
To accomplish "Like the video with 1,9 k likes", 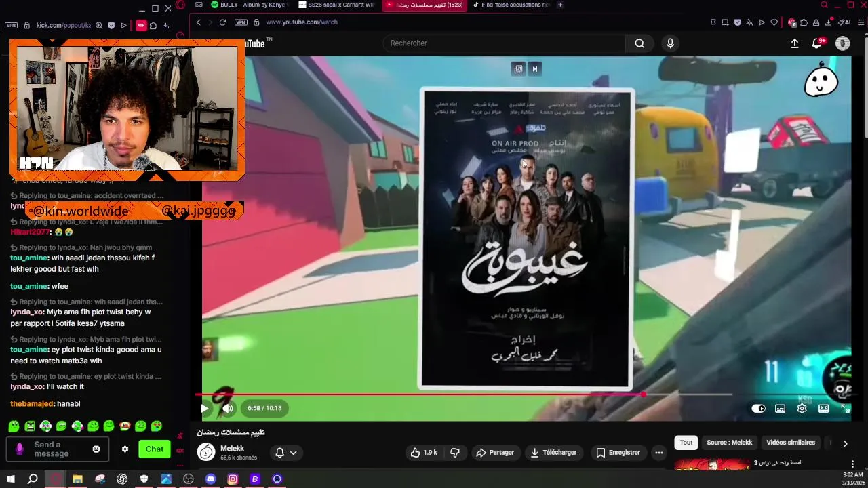I will pos(424,453).
